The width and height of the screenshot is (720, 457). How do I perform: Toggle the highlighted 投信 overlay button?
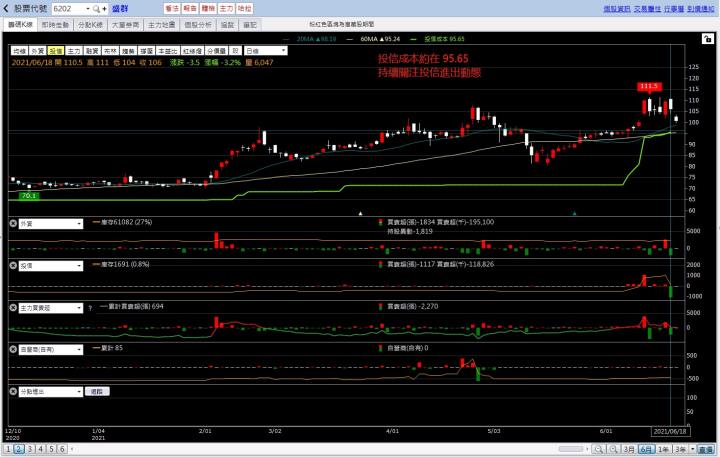click(56, 51)
